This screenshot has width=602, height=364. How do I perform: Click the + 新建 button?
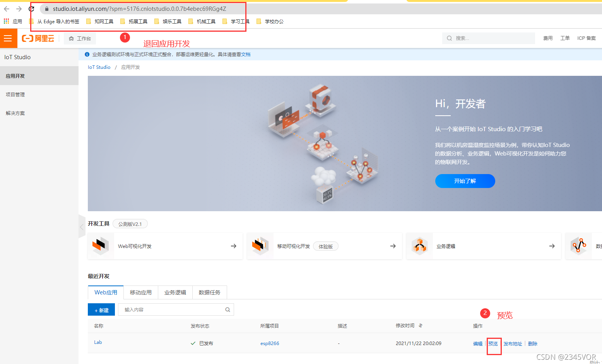click(x=101, y=310)
